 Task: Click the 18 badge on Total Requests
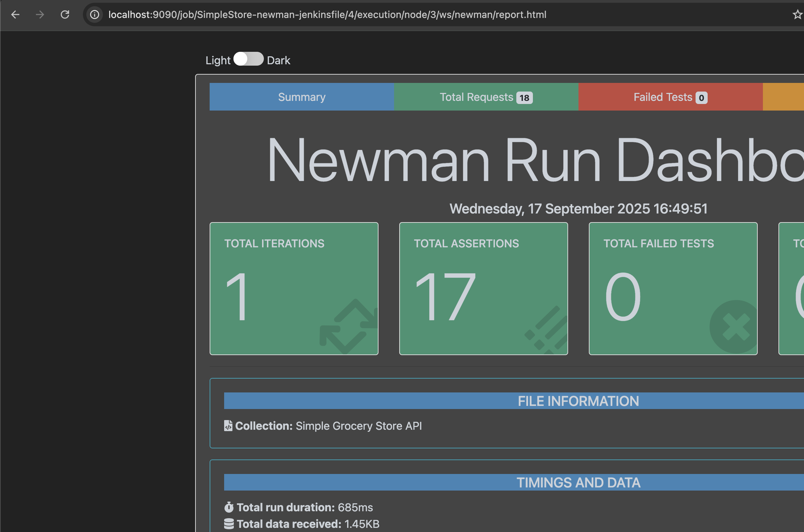(524, 98)
